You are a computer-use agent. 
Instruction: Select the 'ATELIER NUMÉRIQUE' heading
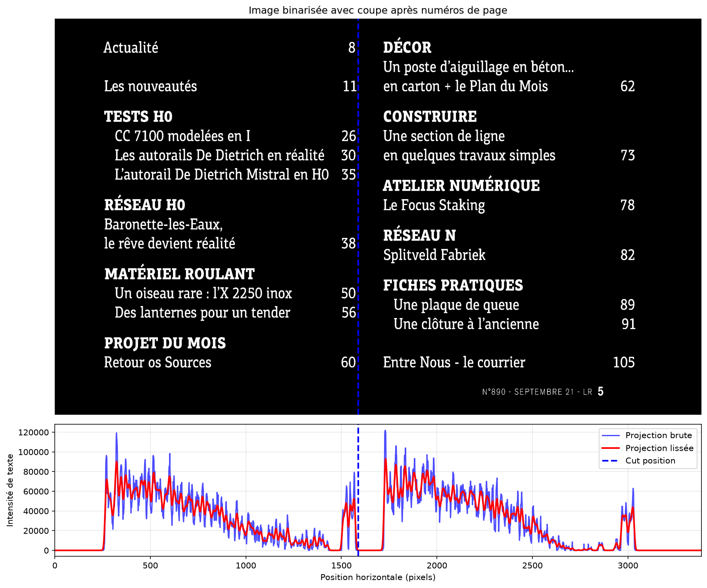coord(461,185)
